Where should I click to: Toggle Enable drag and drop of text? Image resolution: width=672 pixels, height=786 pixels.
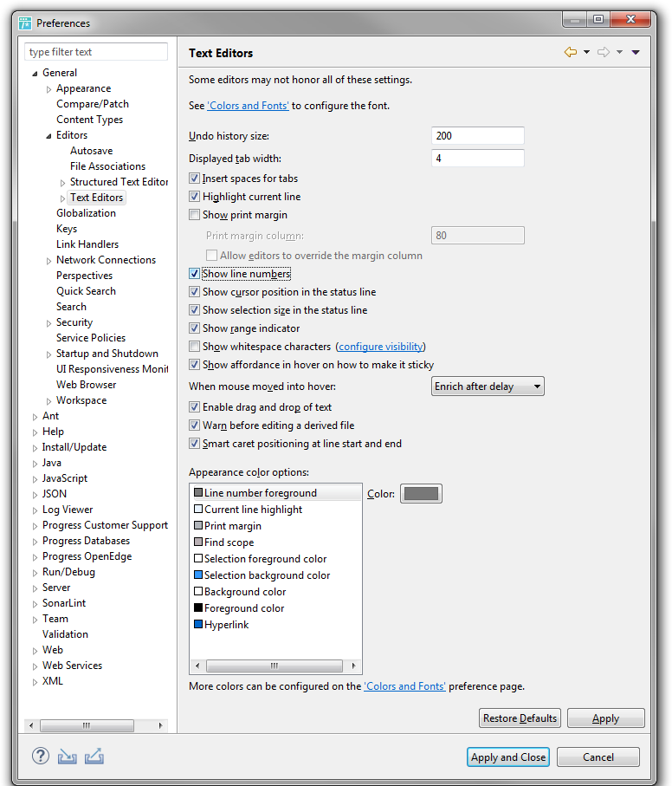pyautogui.click(x=194, y=407)
